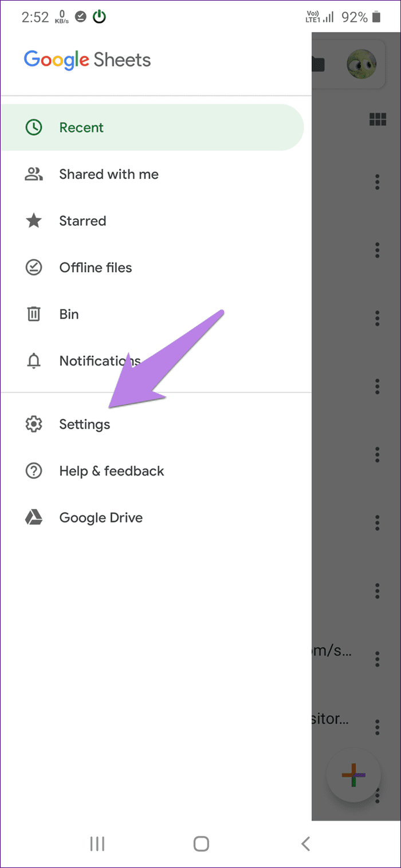Tap the Android recent apps button

tap(97, 843)
